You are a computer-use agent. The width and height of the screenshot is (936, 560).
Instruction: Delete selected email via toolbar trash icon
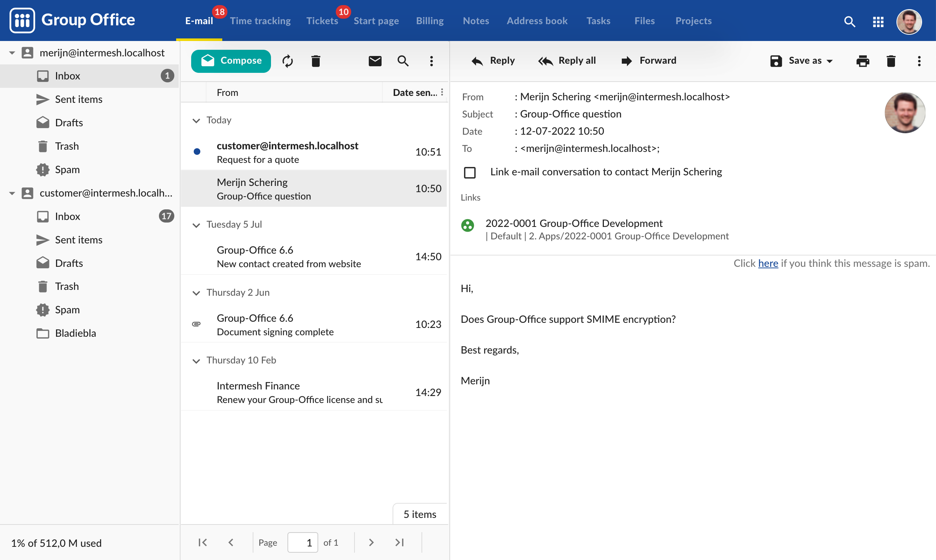(316, 60)
